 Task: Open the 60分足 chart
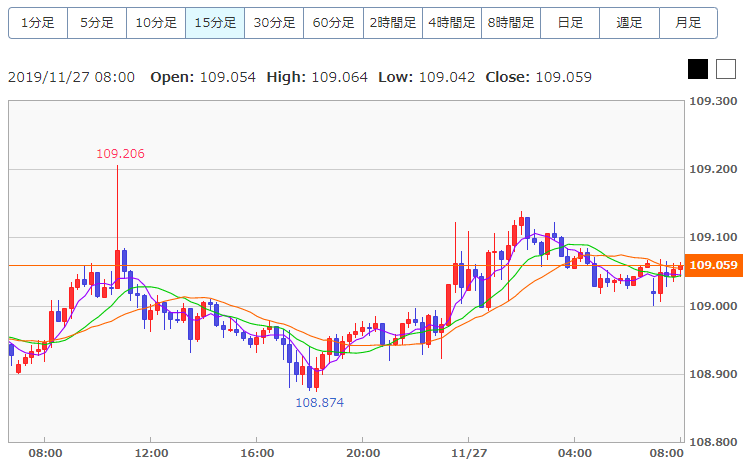pyautogui.click(x=334, y=23)
